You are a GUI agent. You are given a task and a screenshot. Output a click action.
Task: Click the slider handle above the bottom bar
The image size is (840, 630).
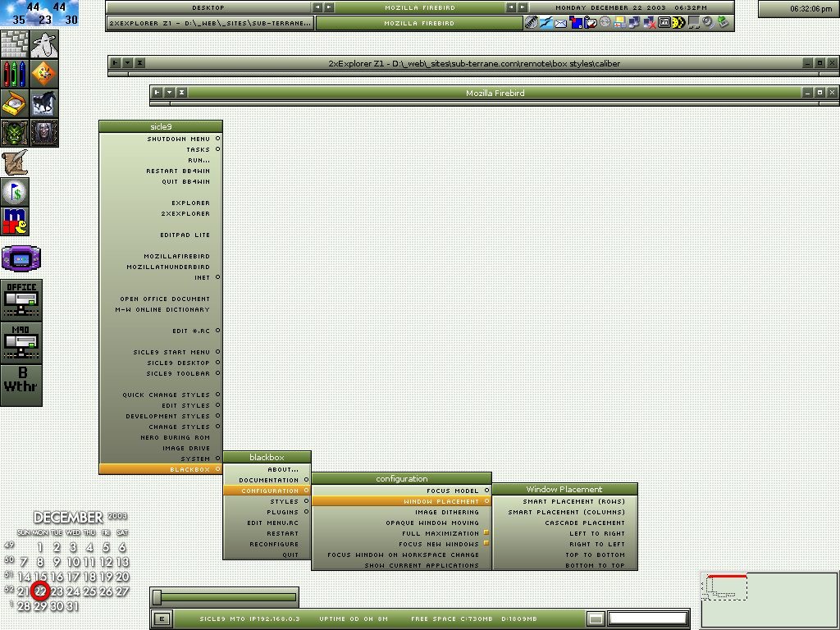(157, 597)
